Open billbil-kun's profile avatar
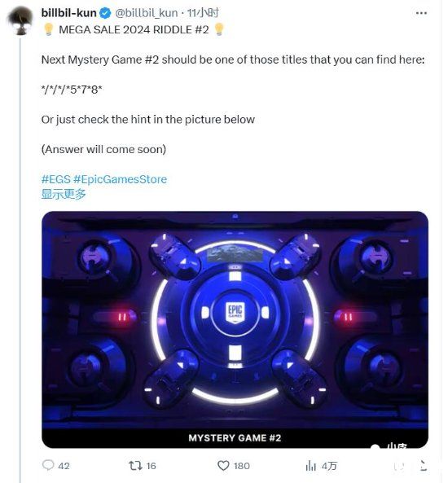 (x=20, y=20)
